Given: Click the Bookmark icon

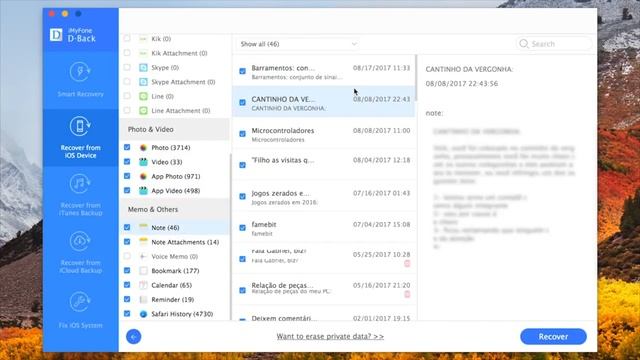Looking at the screenshot, I should (143, 271).
